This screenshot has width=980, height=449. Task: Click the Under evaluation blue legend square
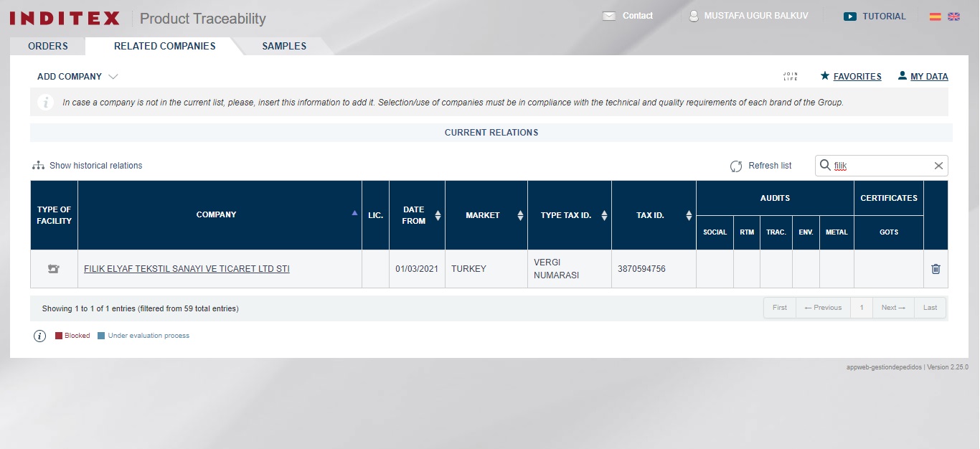click(x=101, y=336)
